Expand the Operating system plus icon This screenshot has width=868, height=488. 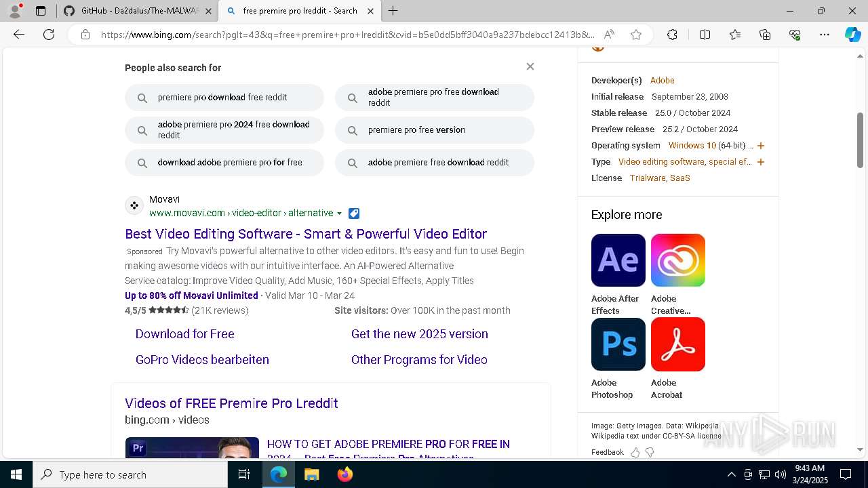pos(761,146)
